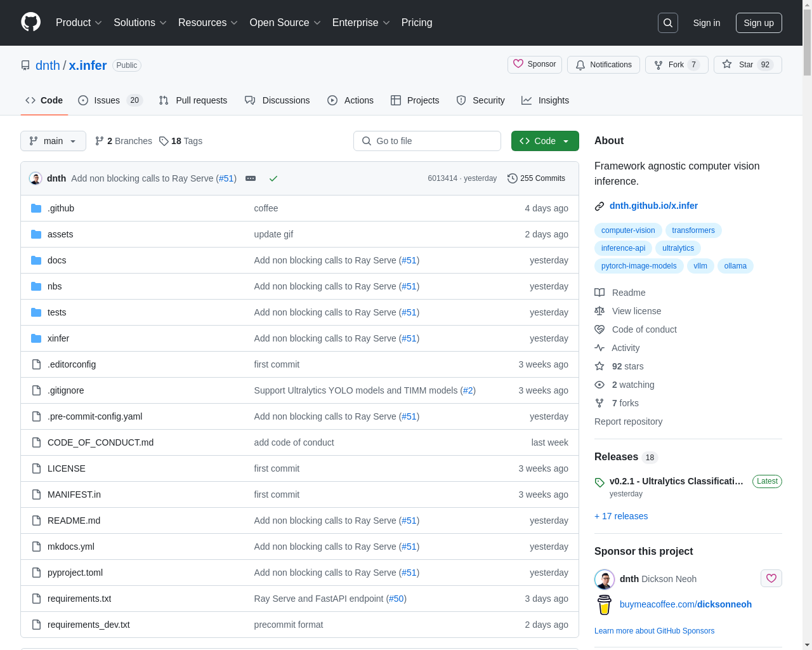The width and height of the screenshot is (812, 650).
Task: Click the docs folder icon
Action: tap(36, 260)
